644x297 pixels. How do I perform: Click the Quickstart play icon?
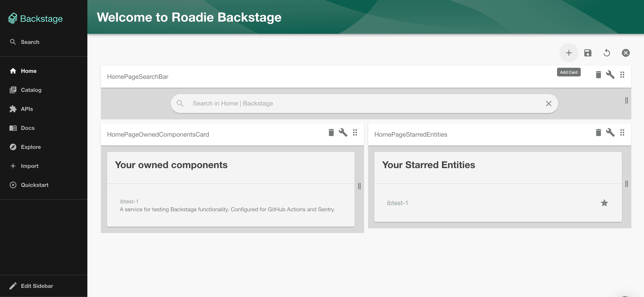[13, 185]
